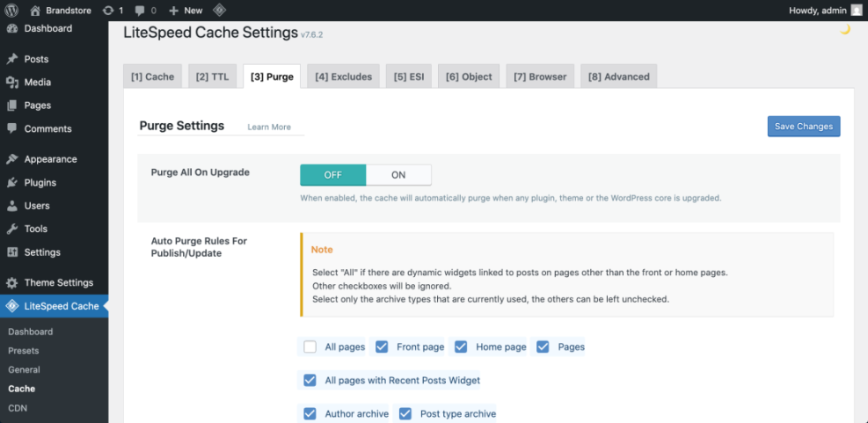Open the [4] Excludes tab
Screen dimensions: 868x423
click(x=343, y=77)
